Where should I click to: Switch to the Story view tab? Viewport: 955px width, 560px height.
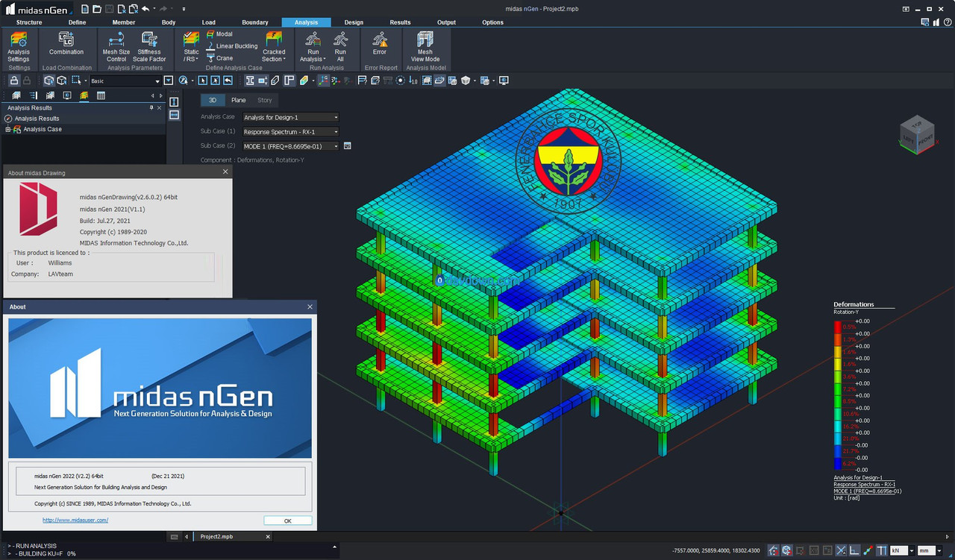click(265, 100)
